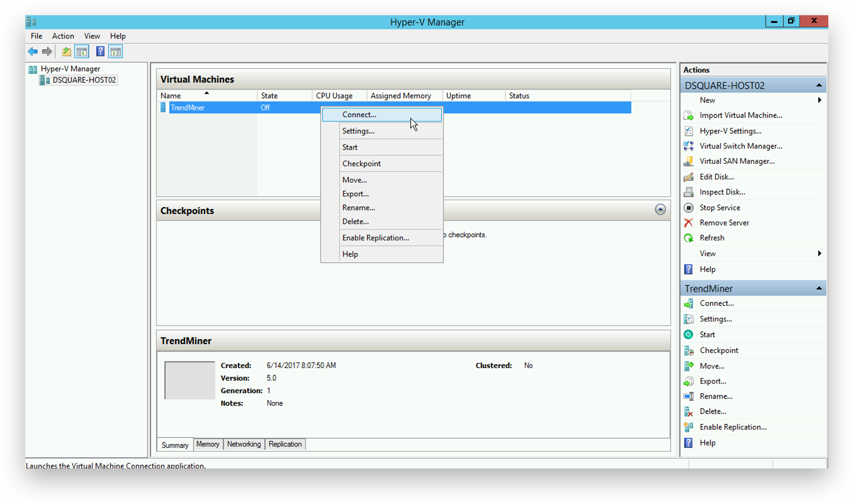
Task: Click the blue Help toolbar icon
Action: click(100, 51)
